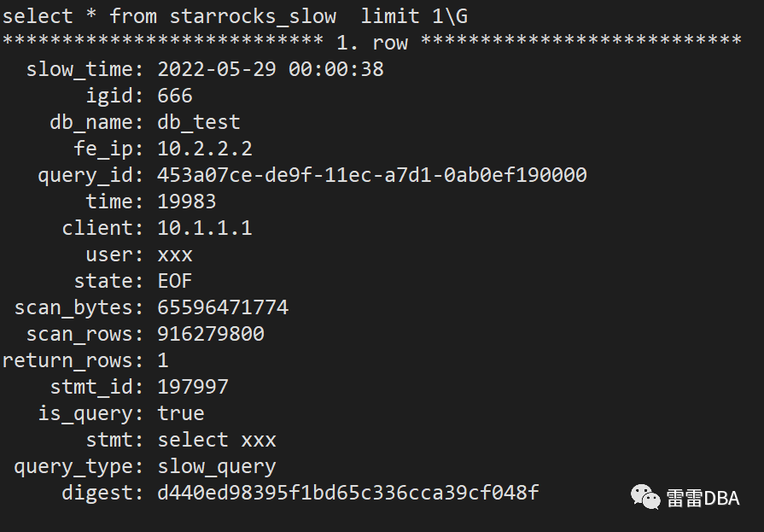The width and height of the screenshot is (764, 532).
Task: Click the state value EOF
Action: [x=175, y=281]
